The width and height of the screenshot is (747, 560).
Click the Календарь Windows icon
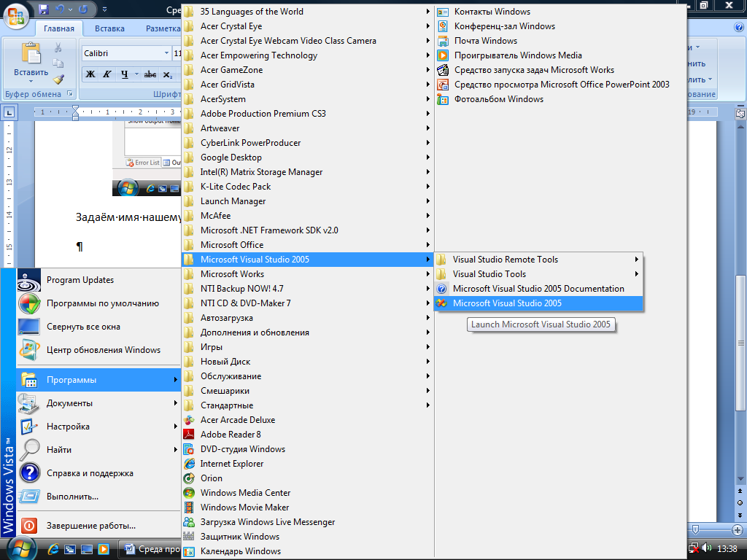189,551
